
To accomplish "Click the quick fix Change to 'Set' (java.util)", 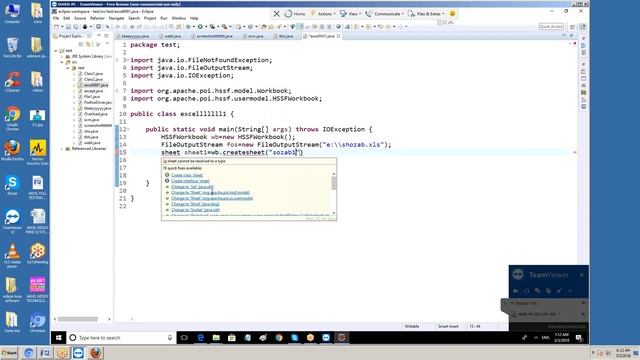I will 192,187.
